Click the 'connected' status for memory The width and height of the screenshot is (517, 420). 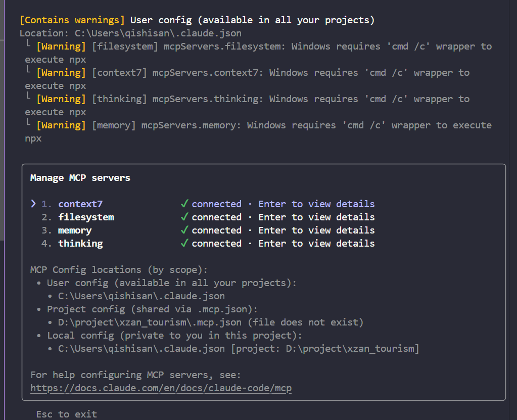coord(217,230)
